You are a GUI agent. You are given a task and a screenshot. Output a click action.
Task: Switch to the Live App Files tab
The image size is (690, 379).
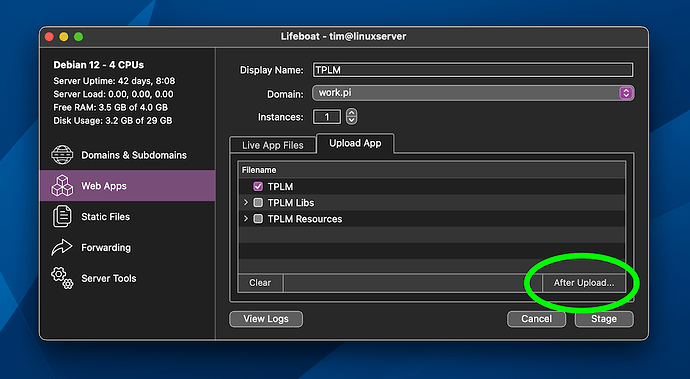pos(272,145)
